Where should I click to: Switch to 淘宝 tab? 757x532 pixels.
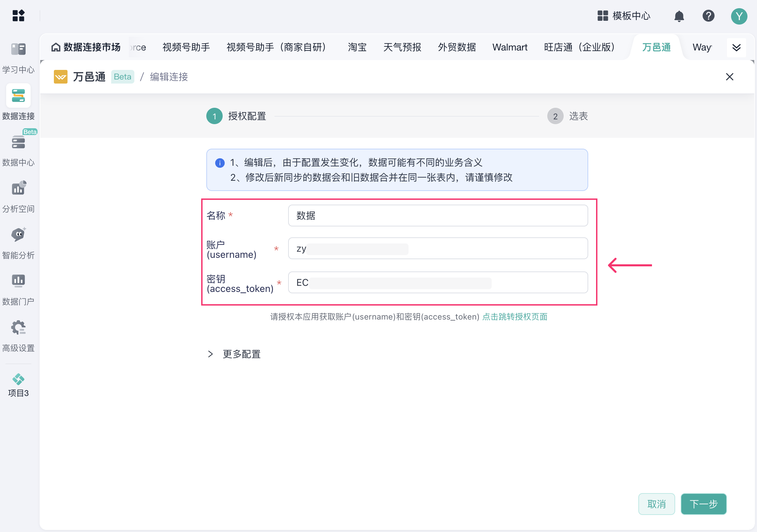pos(357,47)
